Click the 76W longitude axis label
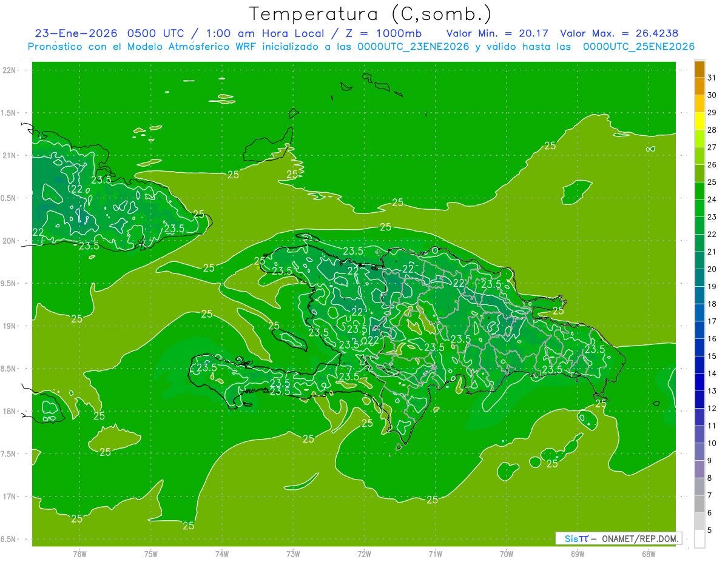 pos(79,554)
